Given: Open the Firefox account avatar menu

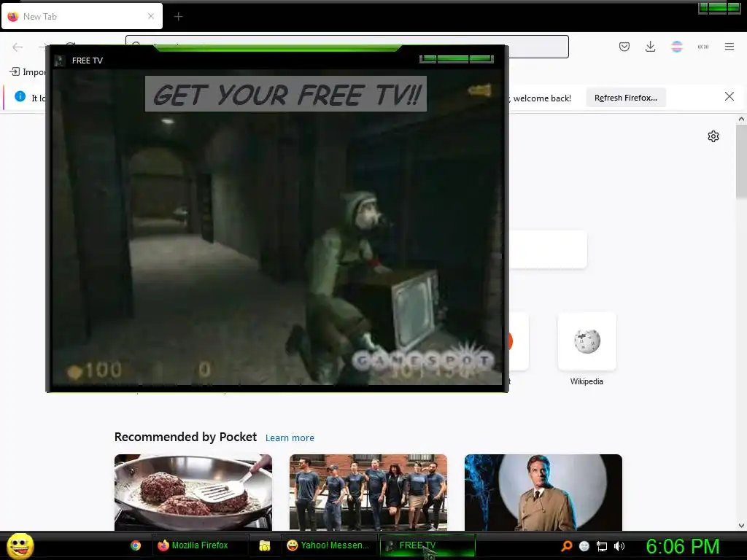Looking at the screenshot, I should (677, 47).
